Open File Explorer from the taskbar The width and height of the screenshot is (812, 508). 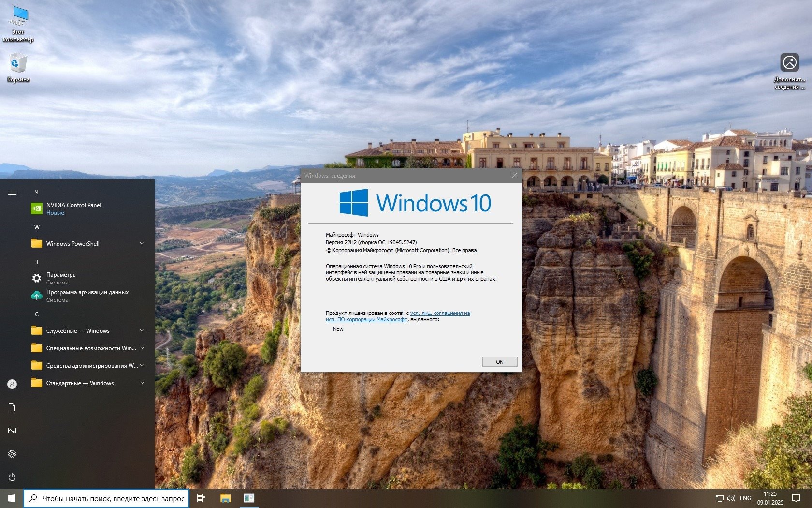pos(225,498)
